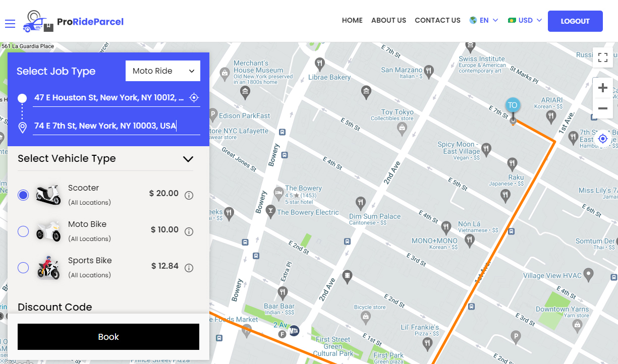The image size is (618, 364).
Task: Open the Moto Ride job type dropdown
Action: (163, 71)
